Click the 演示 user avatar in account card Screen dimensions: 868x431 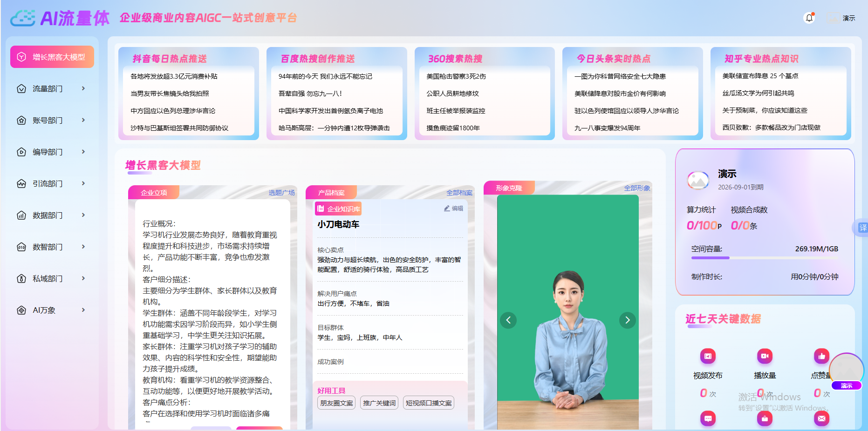tap(698, 180)
